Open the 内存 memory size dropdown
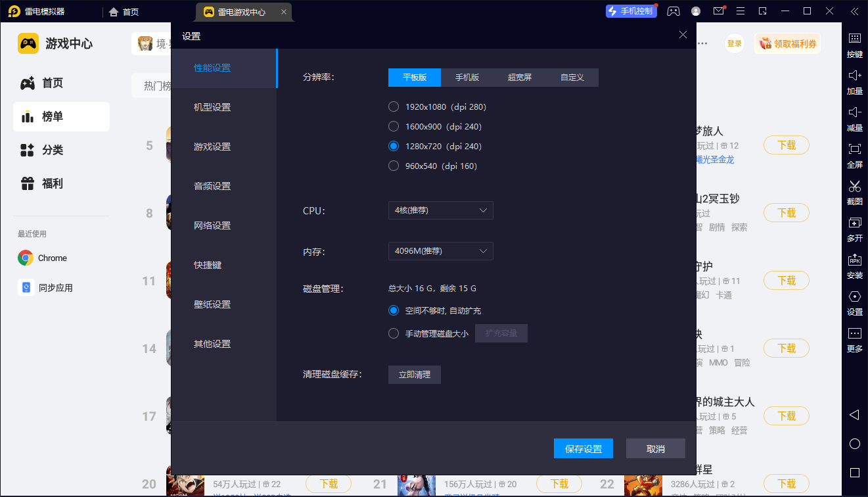 pos(440,250)
